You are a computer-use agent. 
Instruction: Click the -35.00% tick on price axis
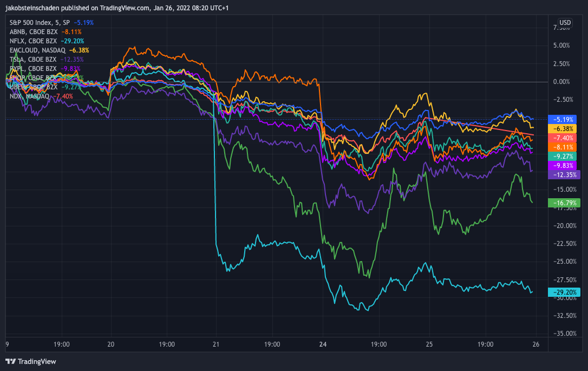click(x=565, y=334)
